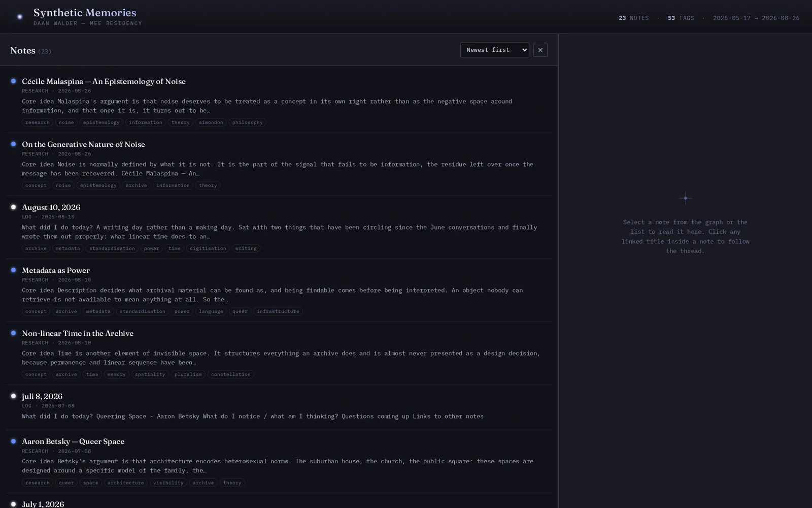Screen dimensions: 812x508
Task: Close the notes list with the X button
Action: coord(540,50)
